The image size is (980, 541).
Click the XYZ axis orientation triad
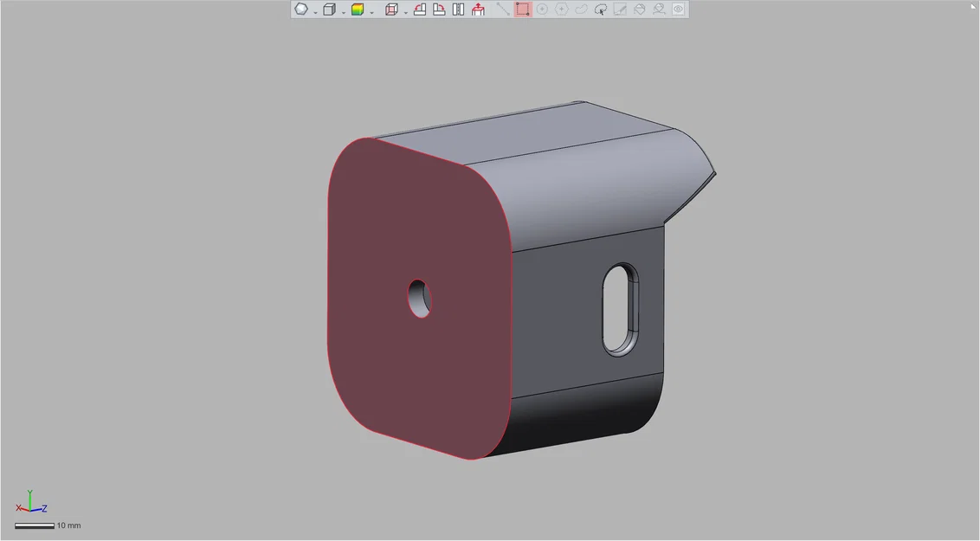(30, 502)
